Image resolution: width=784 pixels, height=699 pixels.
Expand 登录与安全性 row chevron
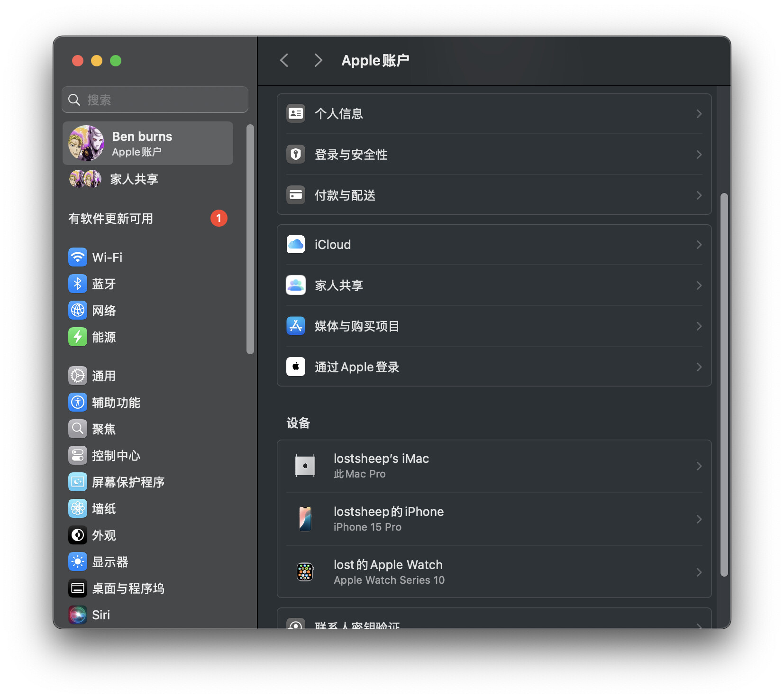click(x=699, y=155)
